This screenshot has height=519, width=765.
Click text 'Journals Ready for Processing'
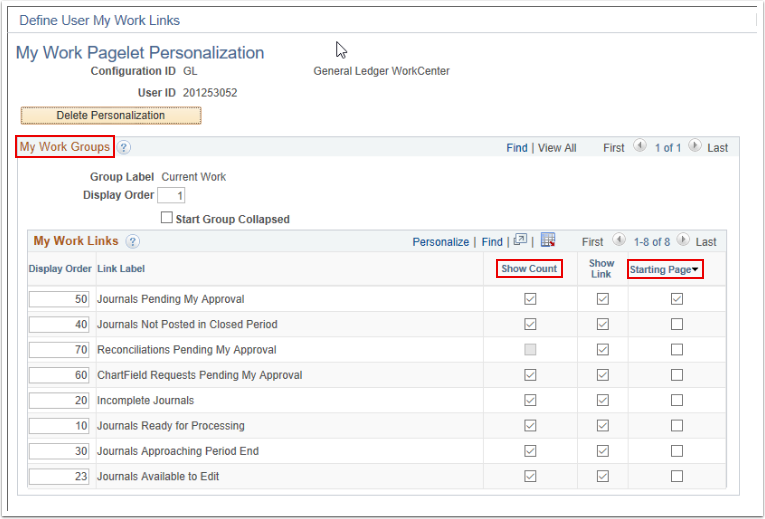coord(170,426)
